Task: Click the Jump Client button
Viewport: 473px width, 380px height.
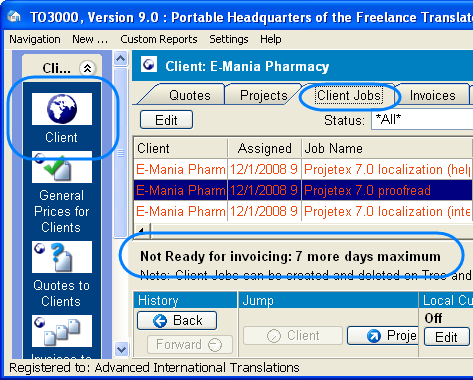Action: click(293, 335)
